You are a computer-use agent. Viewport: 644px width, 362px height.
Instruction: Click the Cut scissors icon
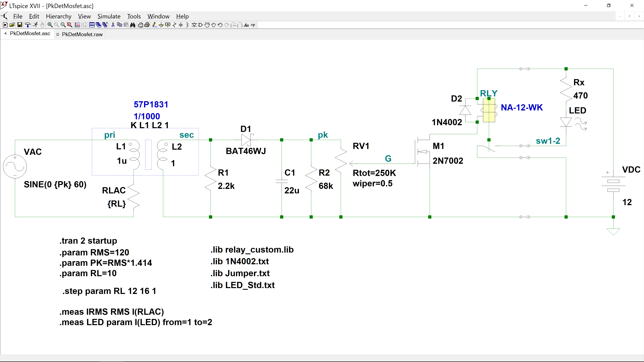click(x=113, y=25)
